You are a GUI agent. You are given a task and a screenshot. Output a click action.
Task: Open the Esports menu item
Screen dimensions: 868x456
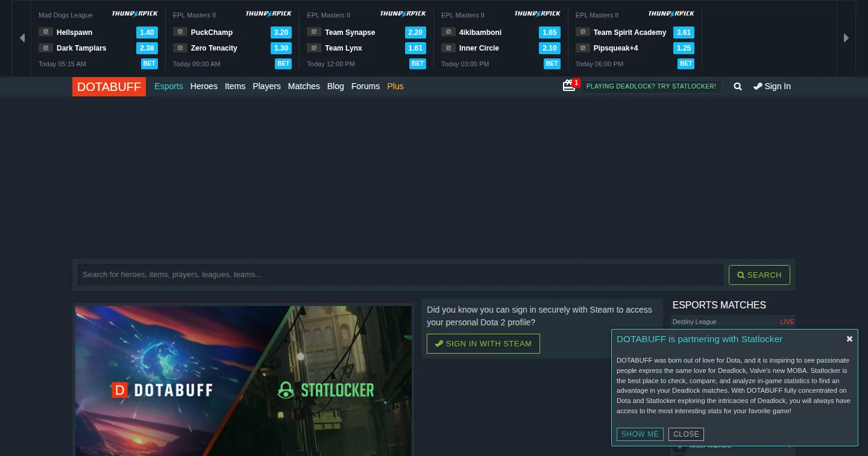(x=169, y=86)
